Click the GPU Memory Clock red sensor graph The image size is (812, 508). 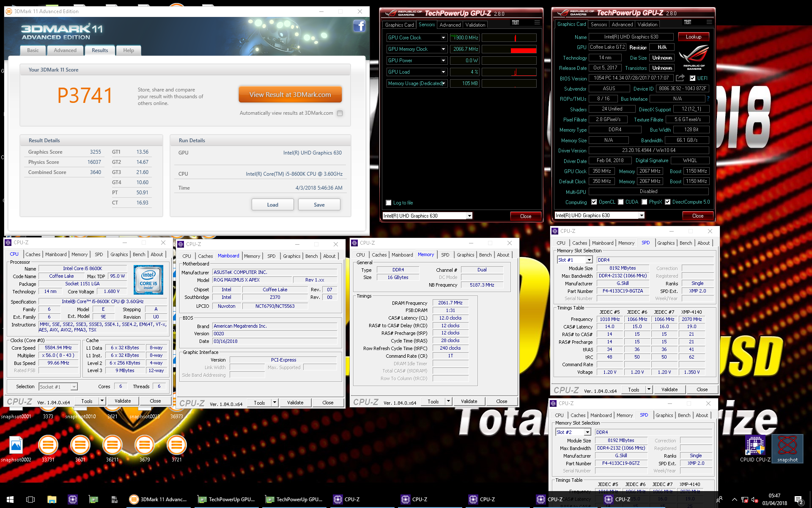coord(509,49)
